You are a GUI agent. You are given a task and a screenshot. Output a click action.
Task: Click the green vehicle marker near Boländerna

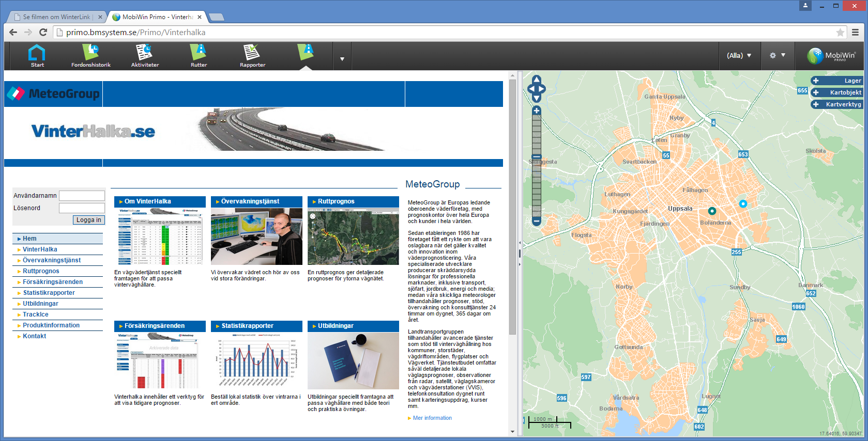tap(712, 211)
